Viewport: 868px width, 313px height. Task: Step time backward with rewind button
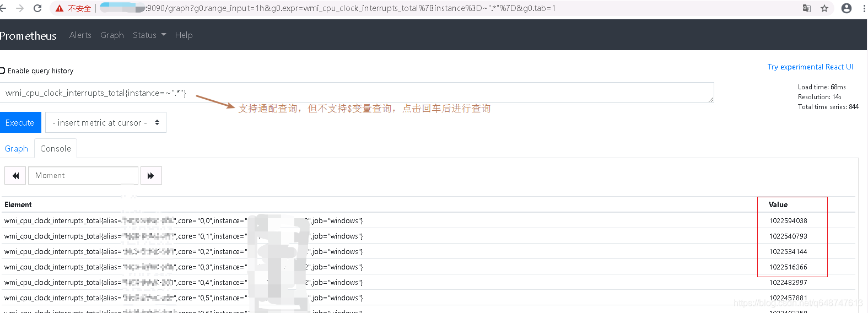tap(15, 175)
